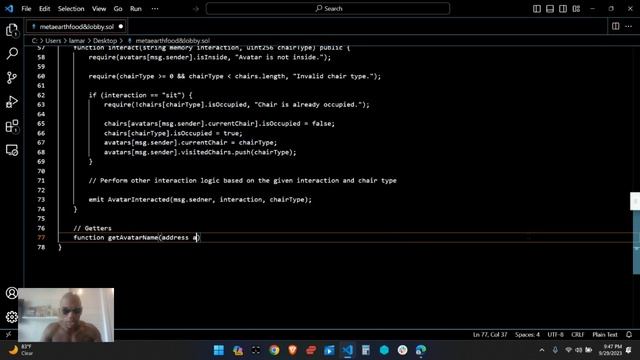This screenshot has height=360, width=640.
Task: Toggle the bottom panel layout icon
Action: tap(550, 9)
